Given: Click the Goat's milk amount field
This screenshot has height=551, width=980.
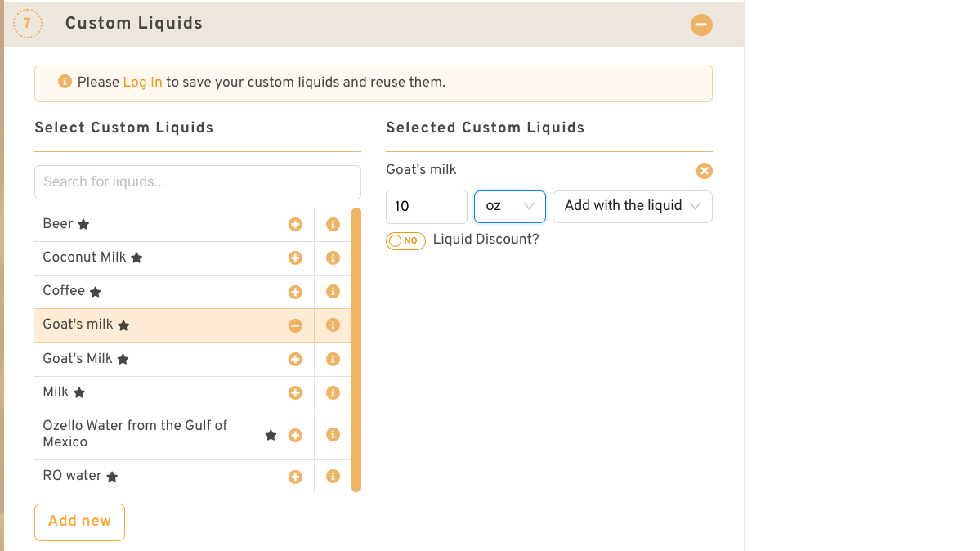Looking at the screenshot, I should (x=426, y=206).
